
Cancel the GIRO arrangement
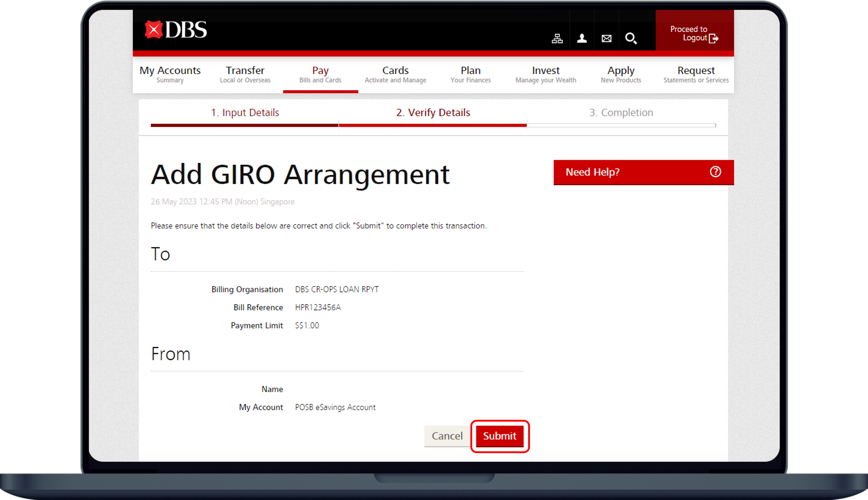coord(447,436)
